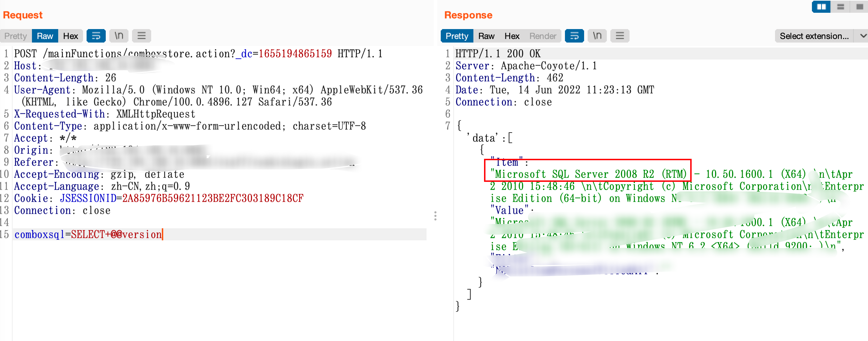Click the Date response header line
This screenshot has height=341, width=868.
click(x=555, y=90)
